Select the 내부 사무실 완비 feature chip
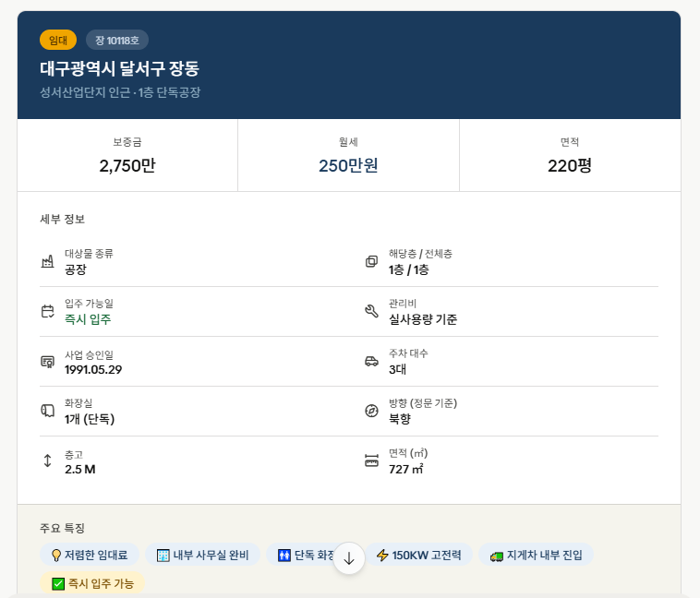This screenshot has width=700, height=598. coord(202,555)
